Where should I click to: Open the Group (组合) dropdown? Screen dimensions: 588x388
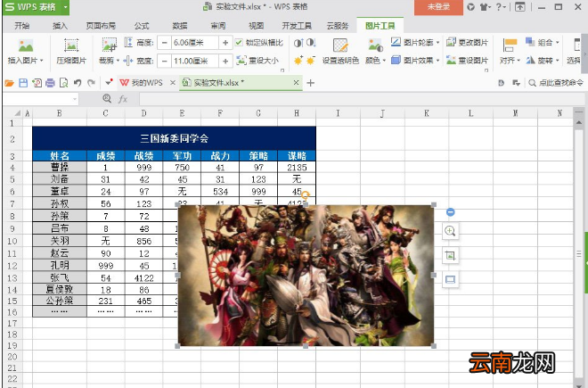tap(543, 43)
